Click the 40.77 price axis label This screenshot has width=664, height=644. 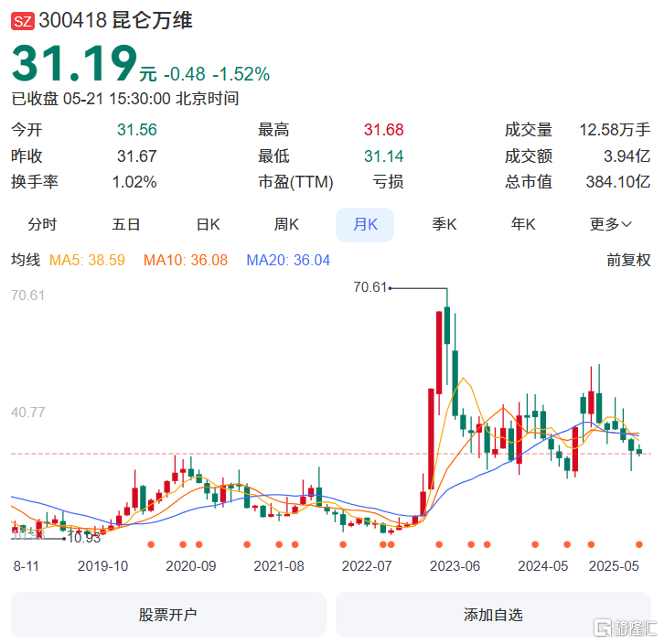tap(28, 413)
